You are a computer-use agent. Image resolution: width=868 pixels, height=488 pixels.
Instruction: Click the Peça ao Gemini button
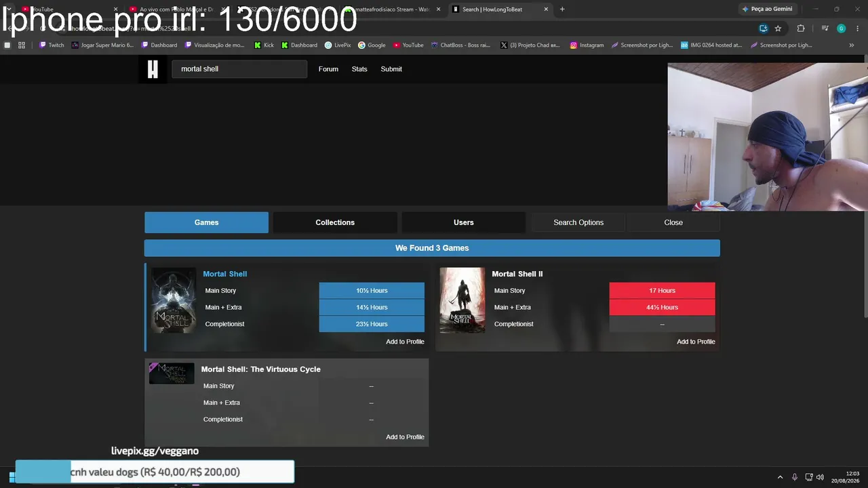pyautogui.click(x=767, y=9)
